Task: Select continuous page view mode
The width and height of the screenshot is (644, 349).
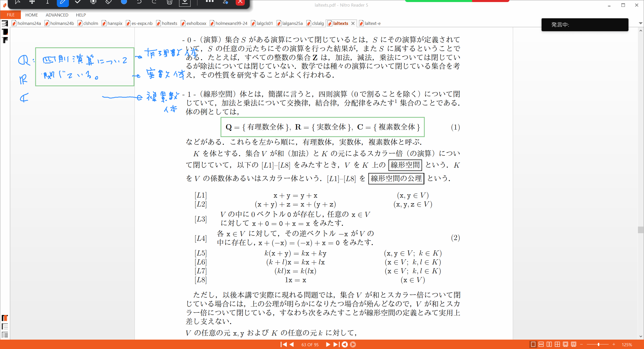Action: (541, 344)
